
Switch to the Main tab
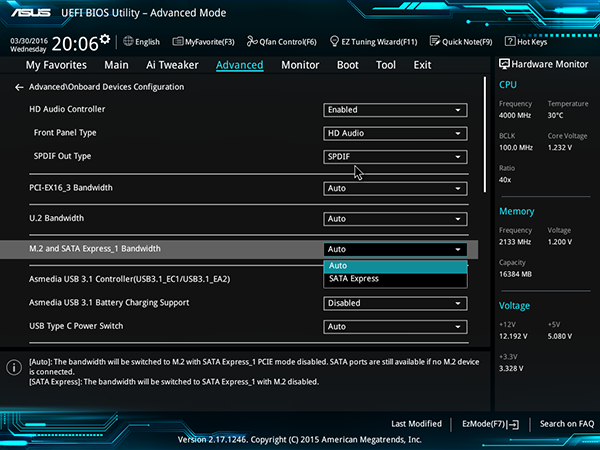click(116, 65)
